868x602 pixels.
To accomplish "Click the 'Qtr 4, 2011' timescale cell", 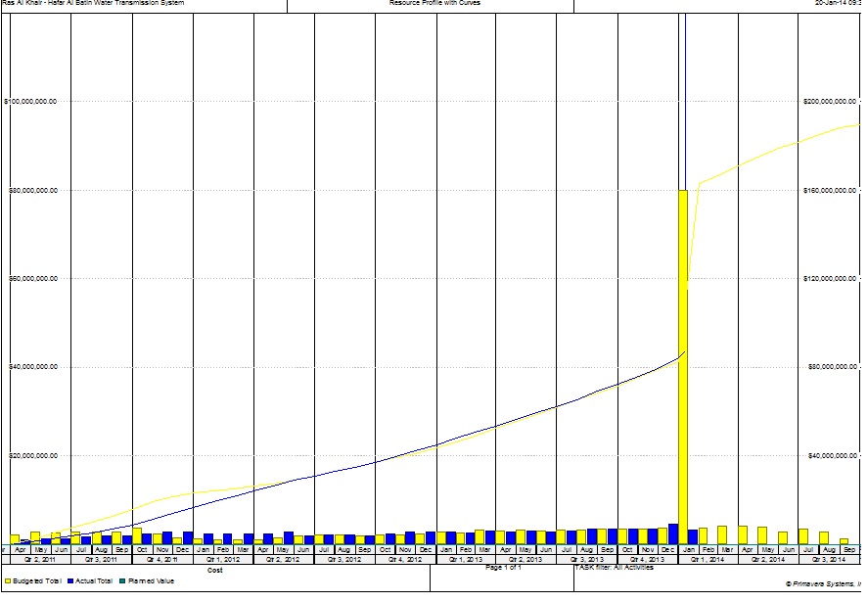I will (162, 559).
